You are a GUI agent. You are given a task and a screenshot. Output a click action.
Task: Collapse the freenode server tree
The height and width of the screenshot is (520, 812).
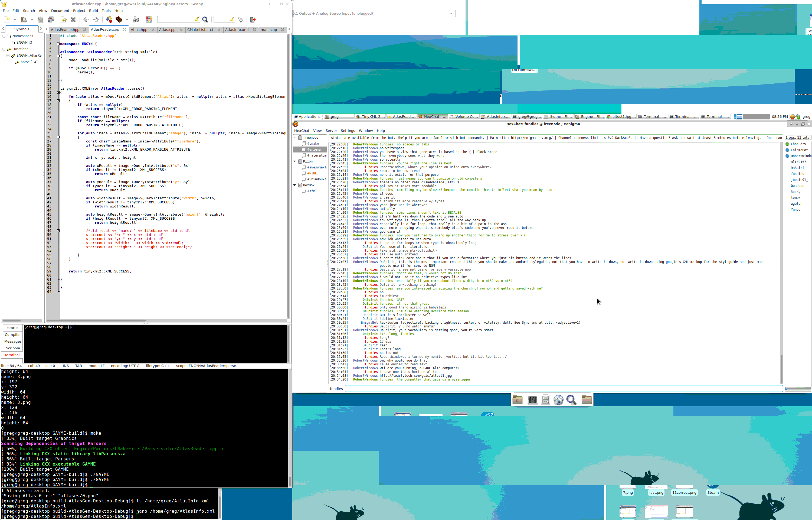[295, 137]
